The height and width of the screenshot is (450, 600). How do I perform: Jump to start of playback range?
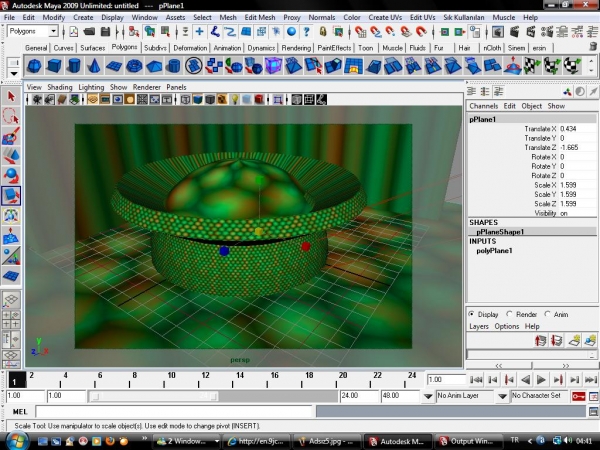pyautogui.click(x=476, y=380)
